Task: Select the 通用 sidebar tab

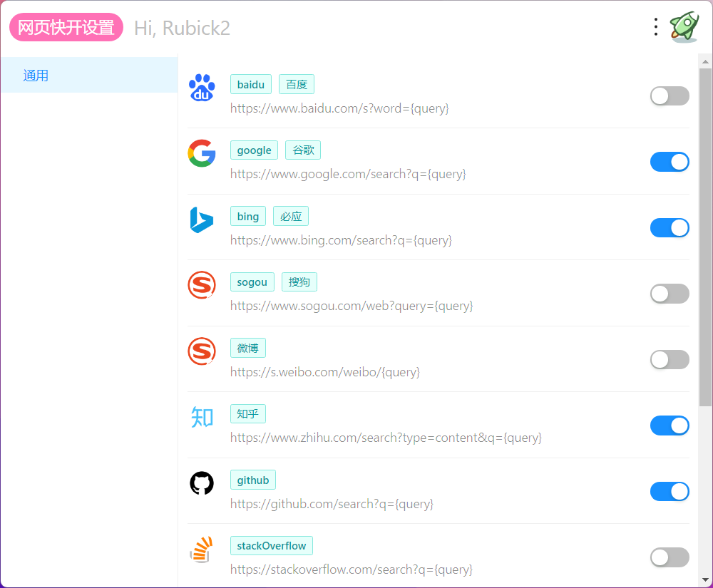Action: tap(89, 75)
